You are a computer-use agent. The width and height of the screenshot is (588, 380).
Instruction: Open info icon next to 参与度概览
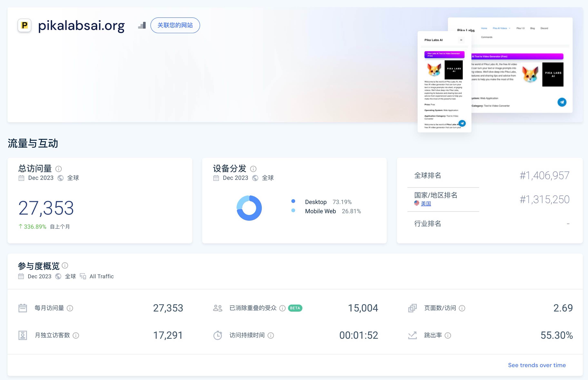coord(65,266)
